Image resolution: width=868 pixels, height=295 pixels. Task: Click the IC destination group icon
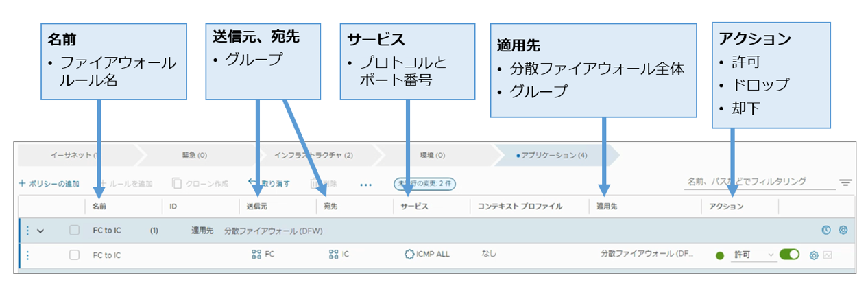tap(334, 255)
